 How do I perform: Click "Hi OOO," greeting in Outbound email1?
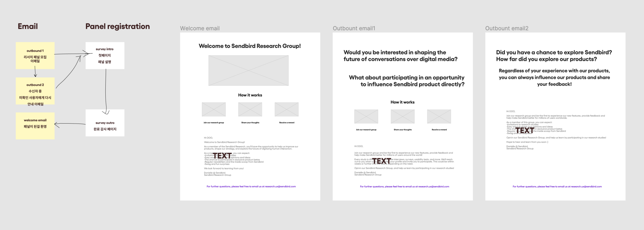[359, 146]
